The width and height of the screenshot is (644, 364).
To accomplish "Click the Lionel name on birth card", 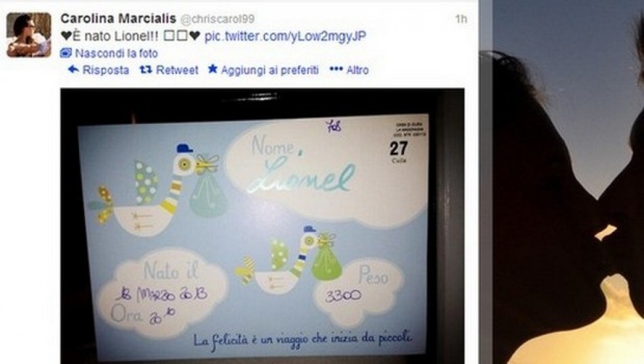I will (x=302, y=177).
